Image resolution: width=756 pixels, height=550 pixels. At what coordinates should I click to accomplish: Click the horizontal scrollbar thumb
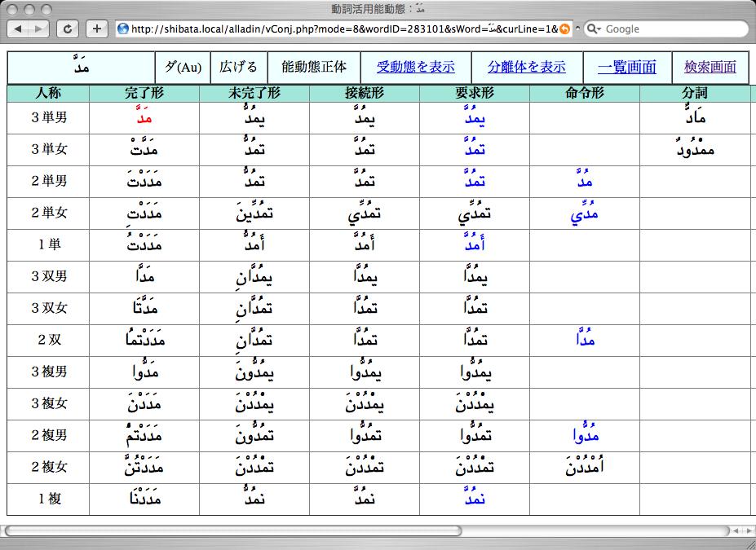(x=233, y=530)
